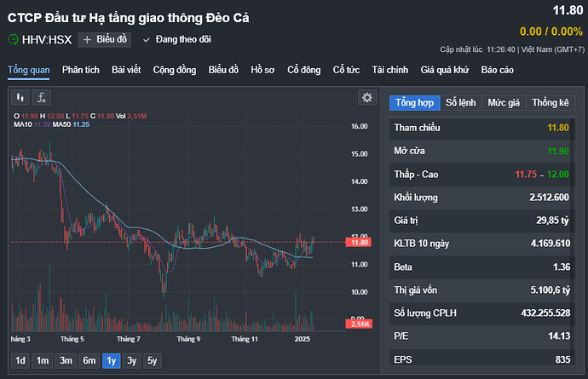Open chart type candlestick icon
This screenshot has height=379, width=588.
tap(20, 97)
